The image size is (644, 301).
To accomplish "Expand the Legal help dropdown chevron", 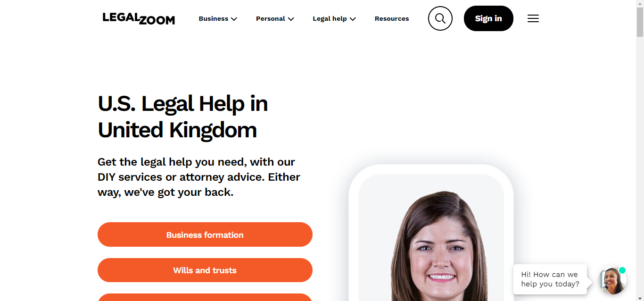I will [x=353, y=19].
